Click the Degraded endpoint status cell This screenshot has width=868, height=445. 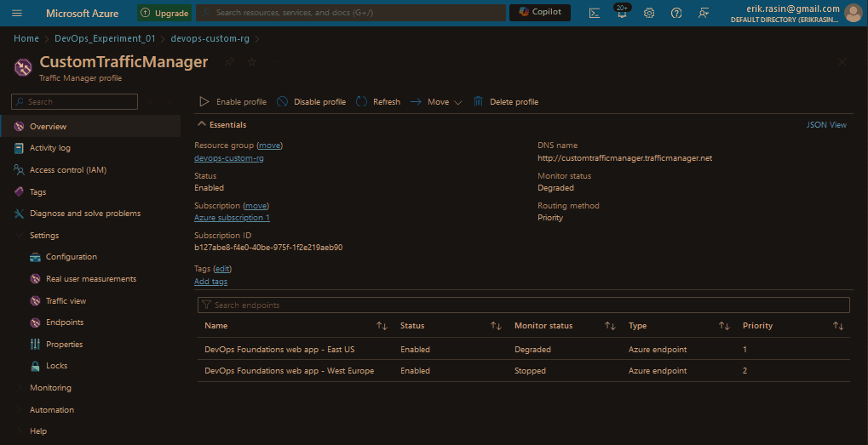(532, 350)
